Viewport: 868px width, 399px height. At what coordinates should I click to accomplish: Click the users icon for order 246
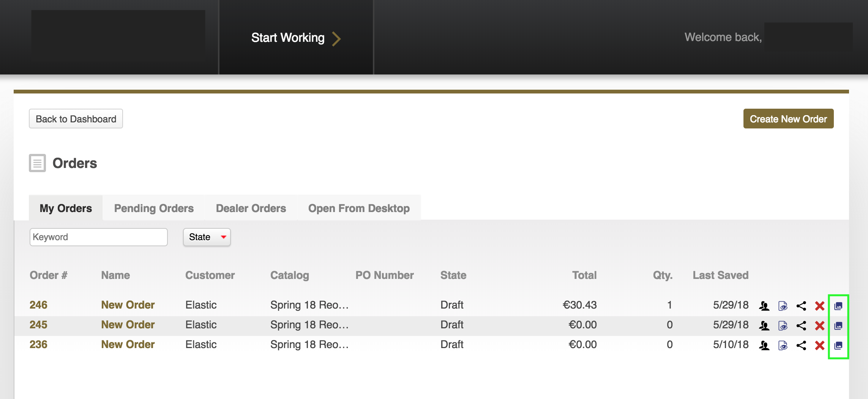(x=764, y=306)
